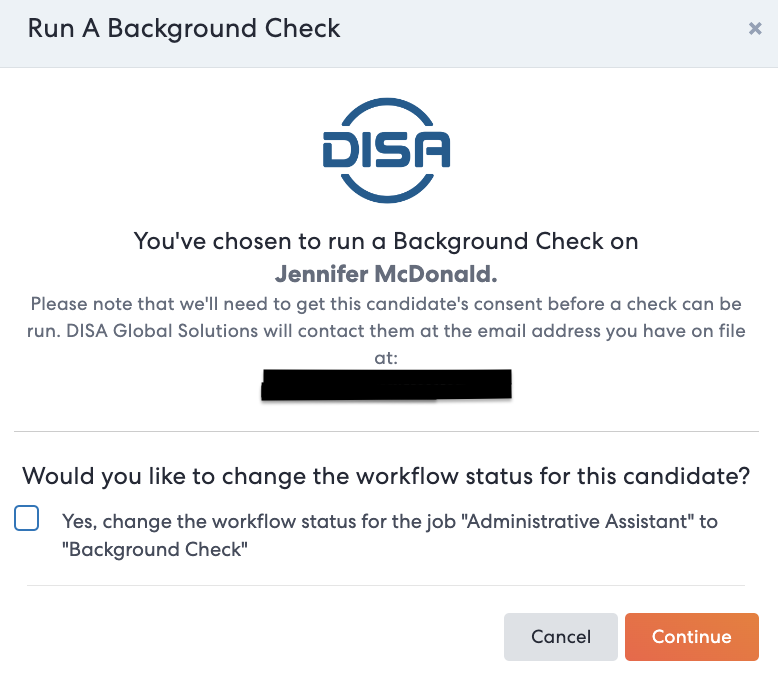
Task: Click the "Run A Background Check" dialog title
Action: coord(184,28)
